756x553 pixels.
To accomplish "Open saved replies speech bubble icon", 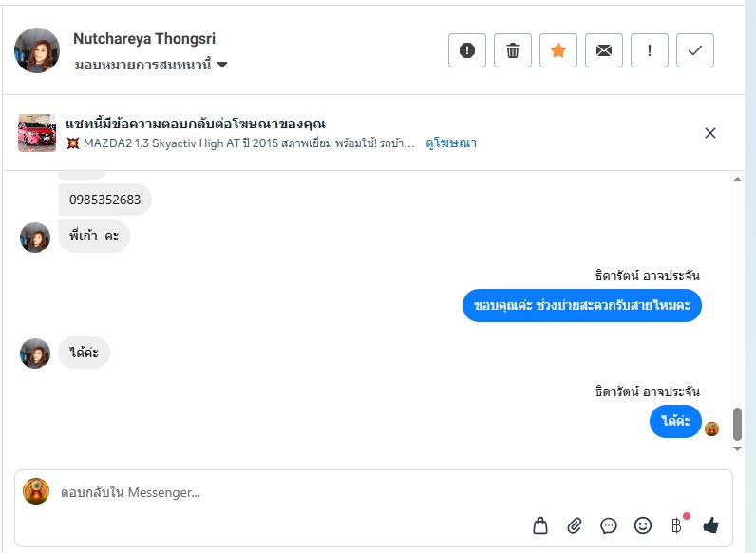I will point(609,525).
